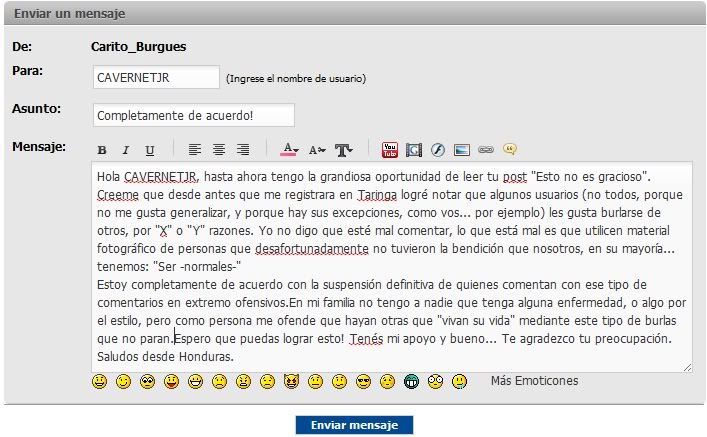Viewport: 707px width, 437px height.
Task: Insert an image into the message
Action: click(x=462, y=150)
